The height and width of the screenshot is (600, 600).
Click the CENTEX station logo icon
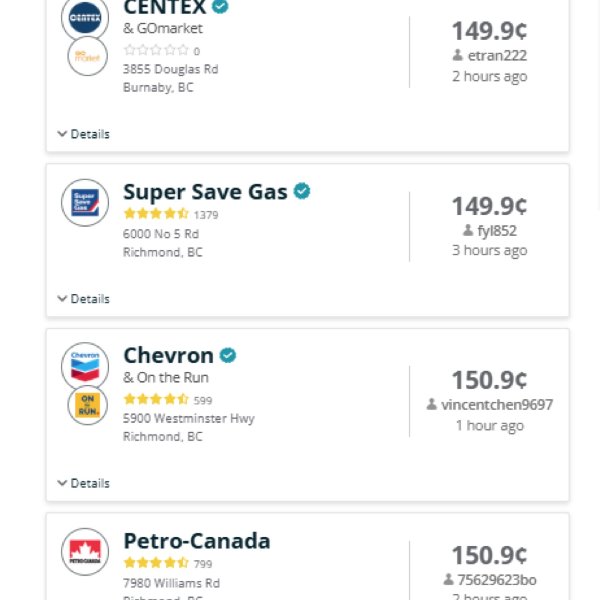[85, 17]
